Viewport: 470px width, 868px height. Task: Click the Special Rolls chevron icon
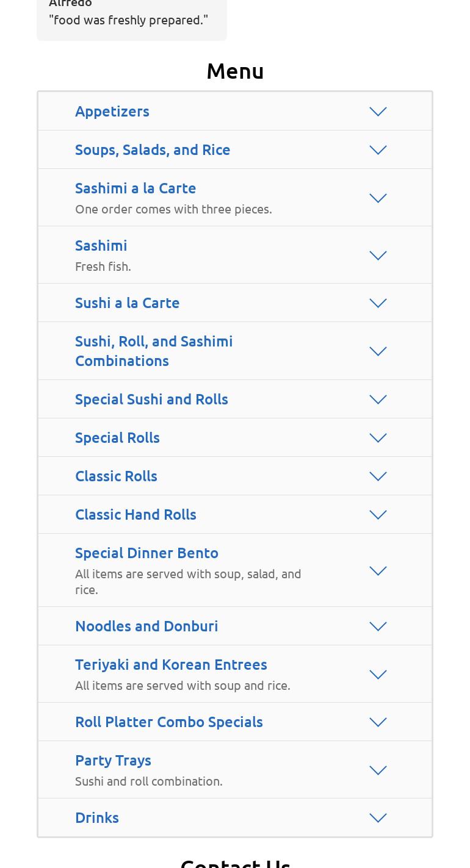pyautogui.click(x=378, y=438)
